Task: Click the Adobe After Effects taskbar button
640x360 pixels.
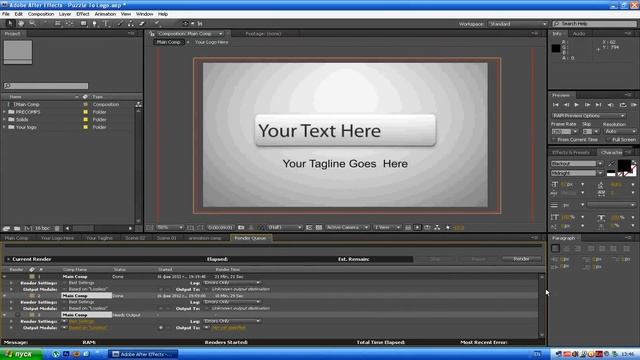Action: (x=144, y=354)
